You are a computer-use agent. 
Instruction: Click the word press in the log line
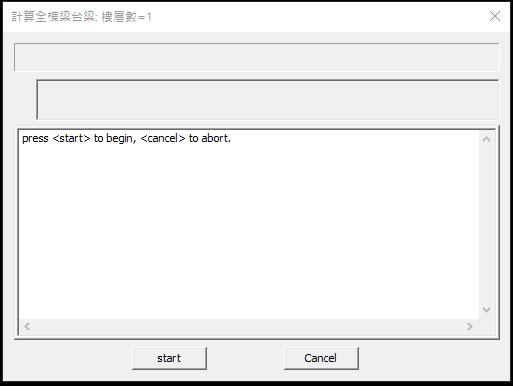35,138
